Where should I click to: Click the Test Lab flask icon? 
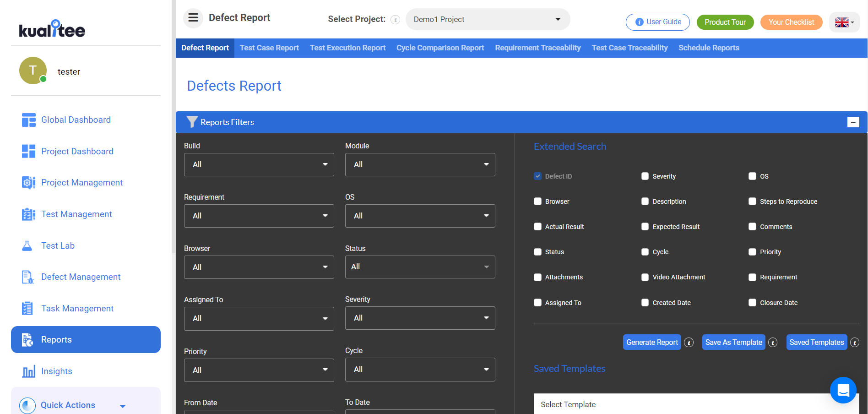tap(27, 246)
